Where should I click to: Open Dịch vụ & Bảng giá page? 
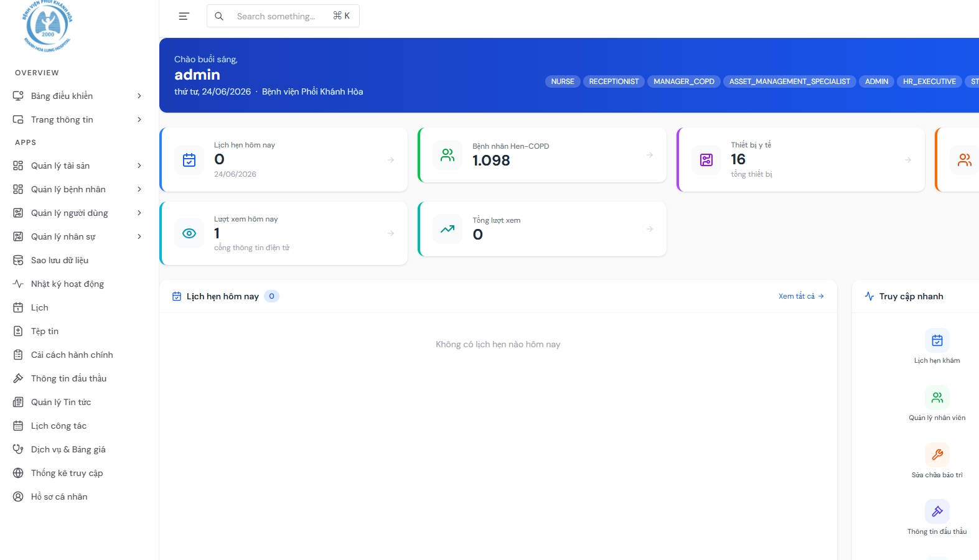tap(78, 449)
